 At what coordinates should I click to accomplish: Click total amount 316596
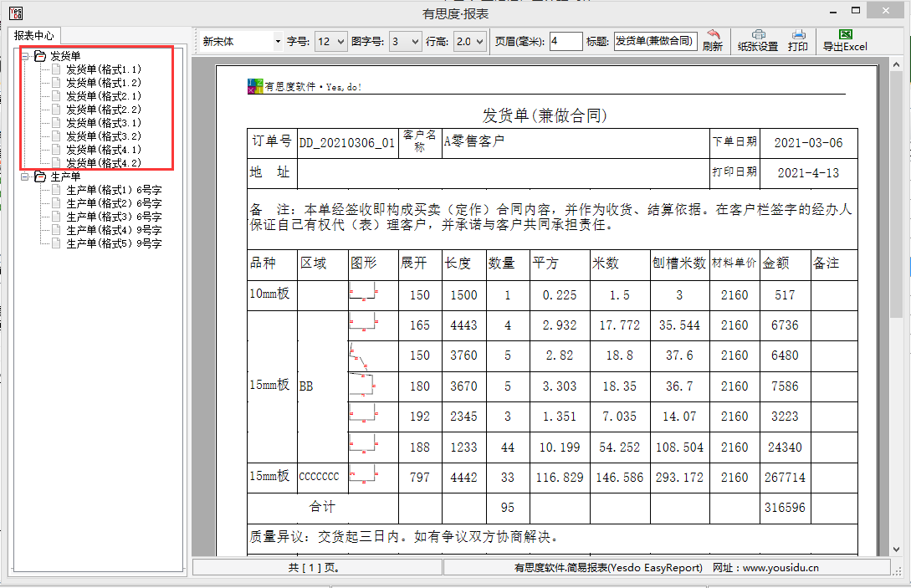click(x=785, y=508)
